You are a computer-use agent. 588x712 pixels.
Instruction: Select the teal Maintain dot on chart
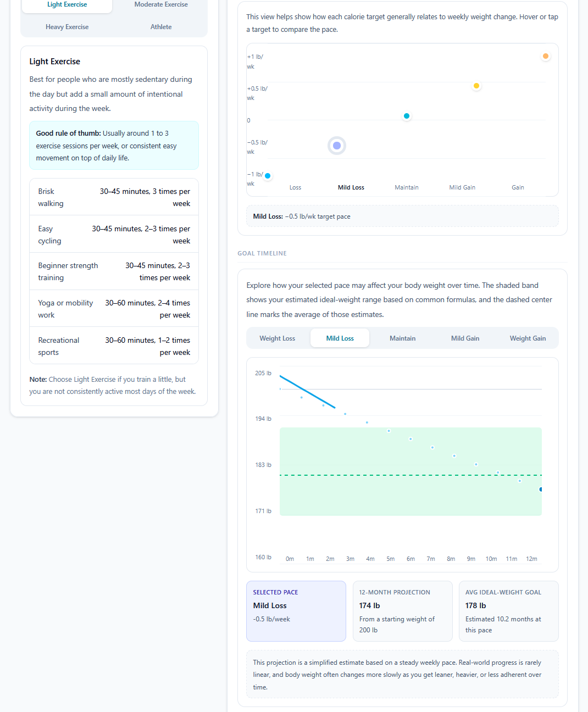tap(407, 116)
